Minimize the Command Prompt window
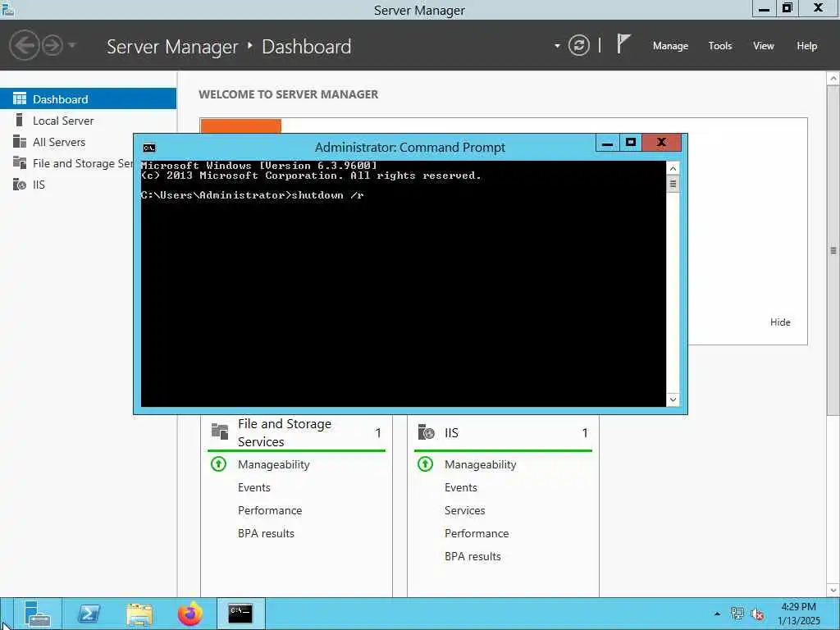The height and width of the screenshot is (630, 840). (607, 143)
